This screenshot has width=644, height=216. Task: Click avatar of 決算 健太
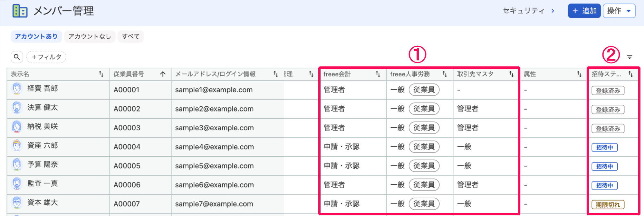(17, 108)
